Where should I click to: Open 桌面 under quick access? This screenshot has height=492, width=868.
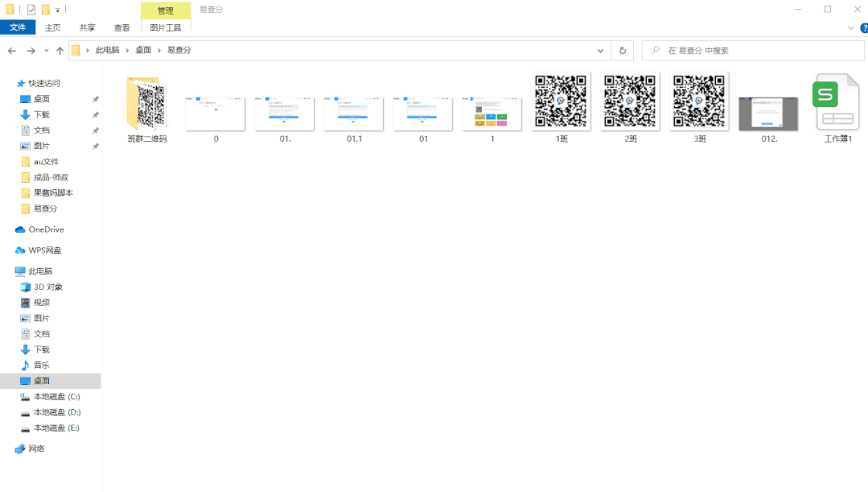point(42,98)
